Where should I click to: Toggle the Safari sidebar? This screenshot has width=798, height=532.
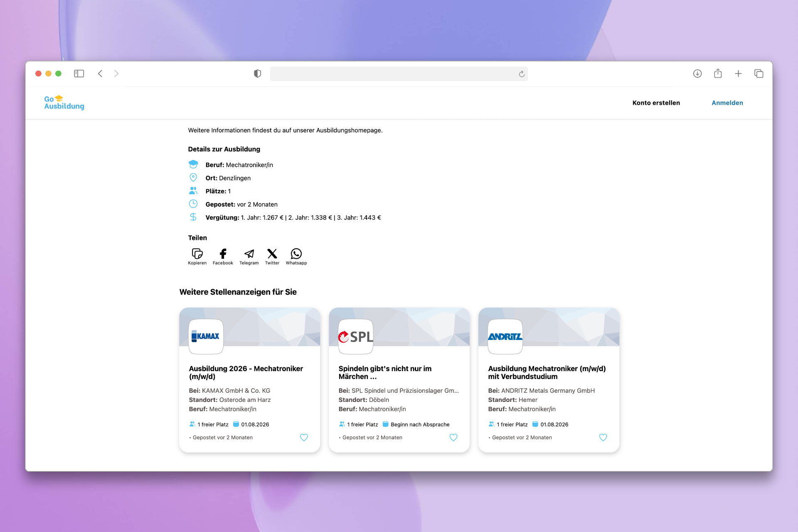tap(79, 74)
